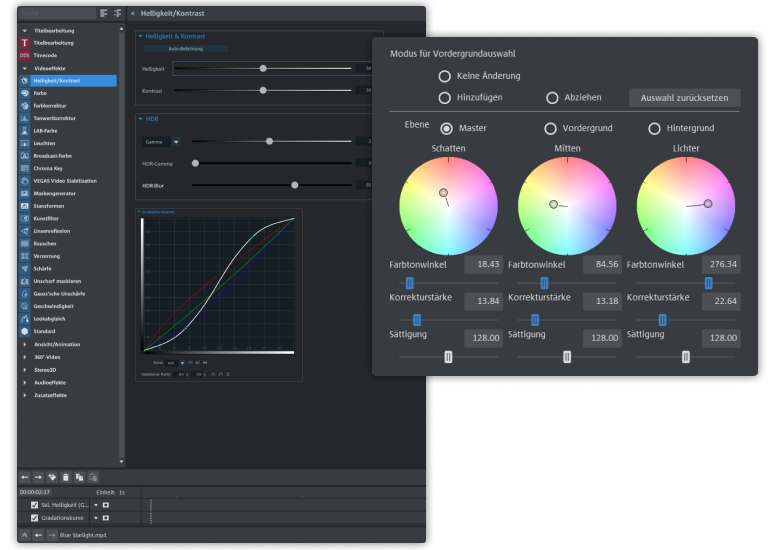Select the Timecode effect icon
Viewport: 770px width, 550px height.
25,55
